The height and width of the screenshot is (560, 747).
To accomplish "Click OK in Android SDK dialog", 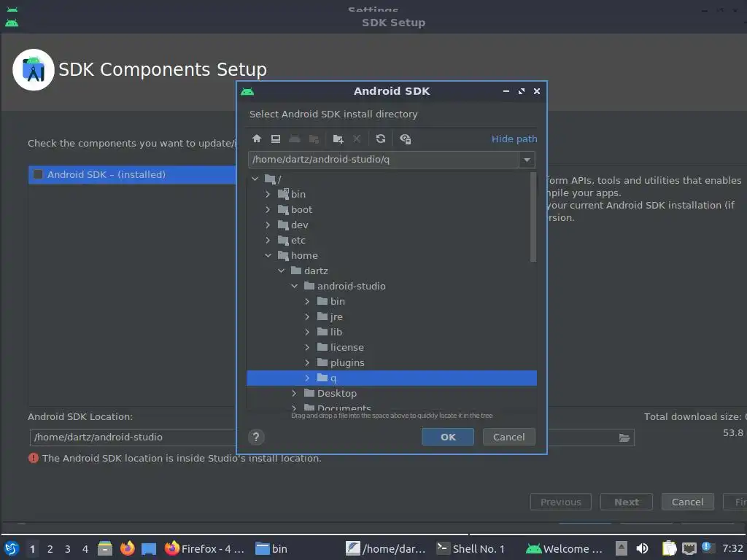I will [447, 437].
